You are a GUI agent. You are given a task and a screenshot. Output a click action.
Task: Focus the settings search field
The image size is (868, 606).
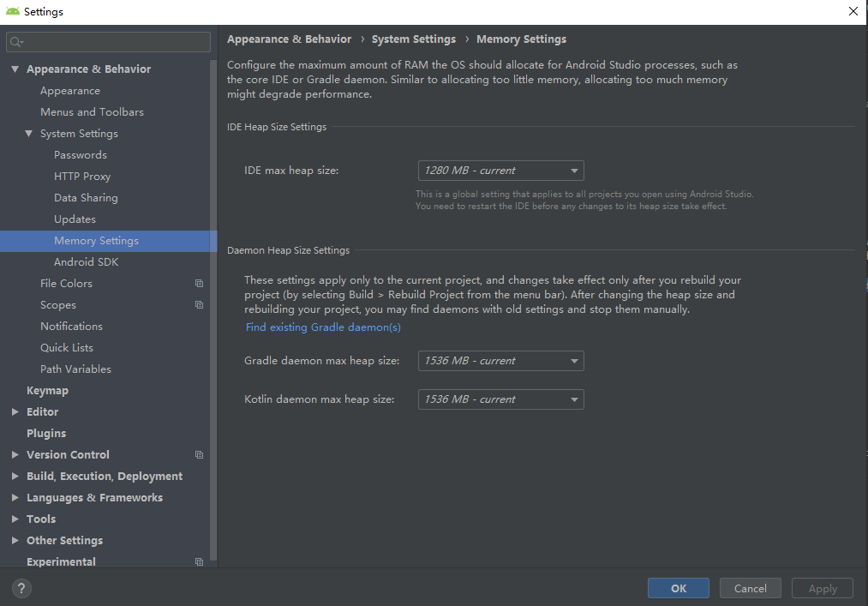(x=109, y=42)
